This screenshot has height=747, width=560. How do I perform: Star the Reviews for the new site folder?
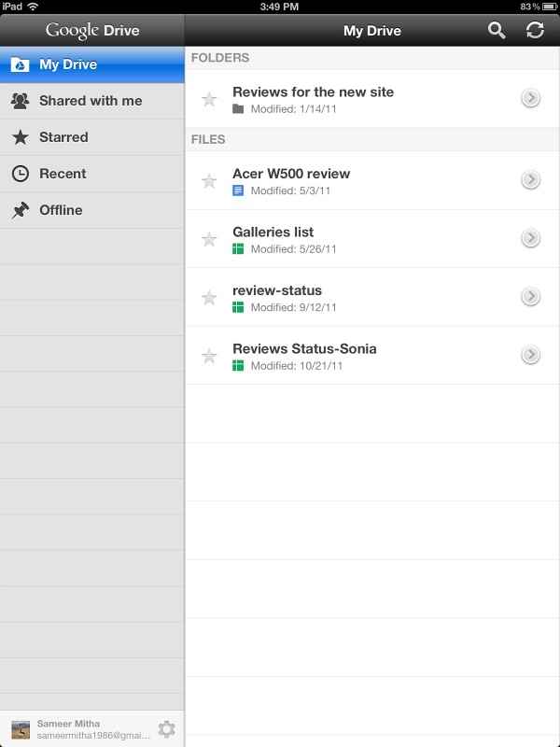(x=209, y=99)
